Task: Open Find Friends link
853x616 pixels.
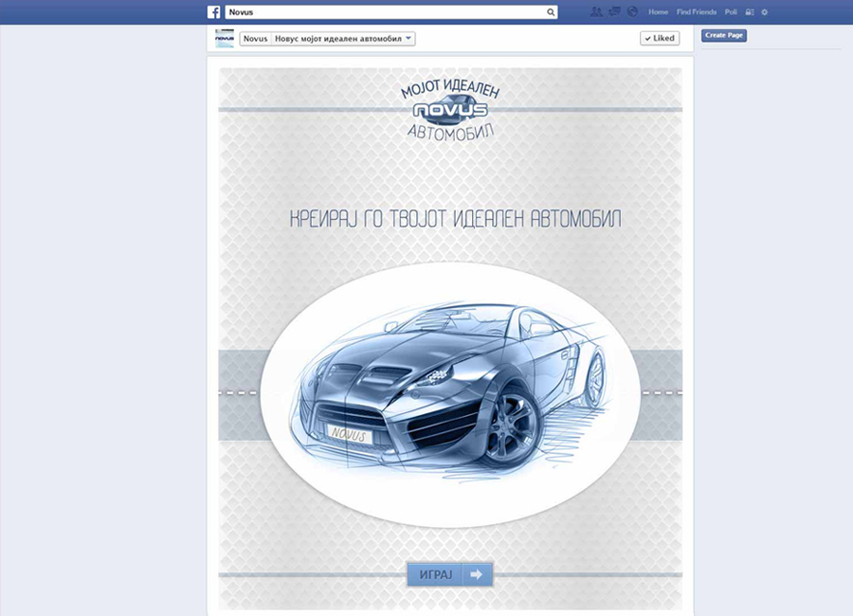Action: pyautogui.click(x=696, y=12)
